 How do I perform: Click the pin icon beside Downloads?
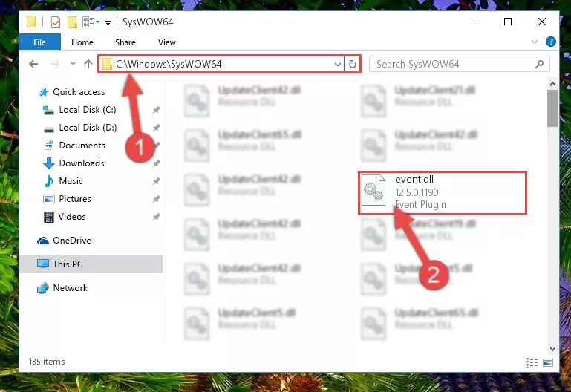[x=156, y=163]
